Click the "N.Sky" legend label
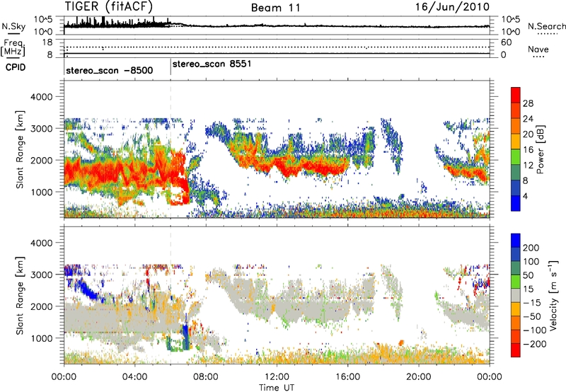Viewport: 566px width, 392px height. 13,26
